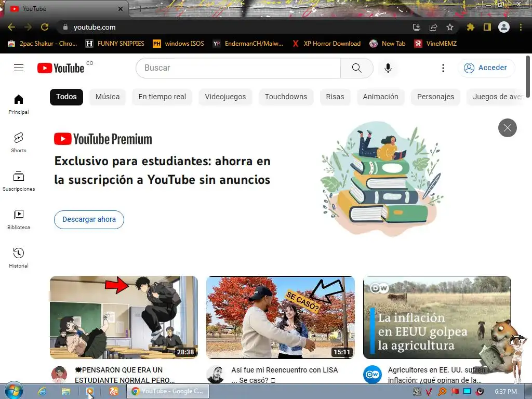This screenshot has height=399, width=532.
Task: Open the 2pac Shakur bookmark
Action: (x=43, y=44)
